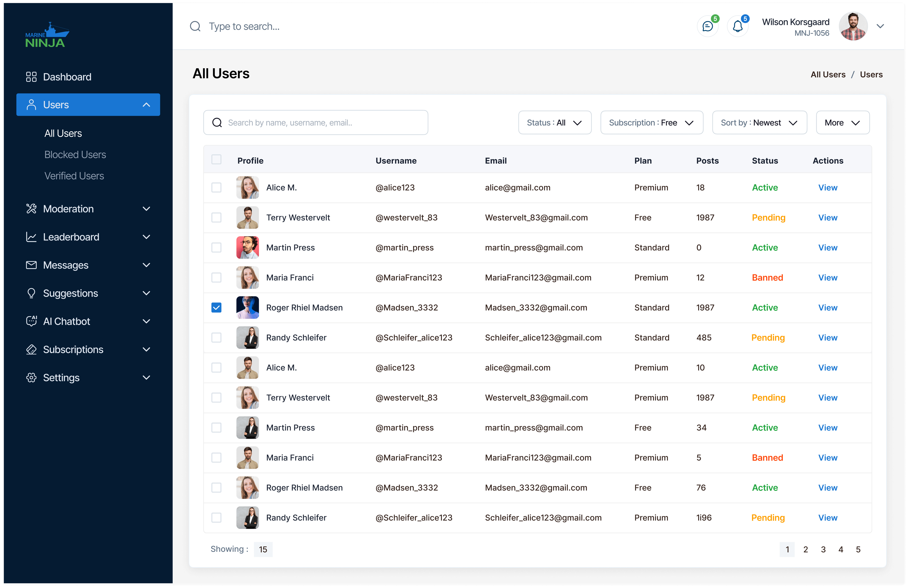908x588 pixels.
Task: Uncheck the Roger Rhiel Madsen row checkbox
Action: pos(216,308)
